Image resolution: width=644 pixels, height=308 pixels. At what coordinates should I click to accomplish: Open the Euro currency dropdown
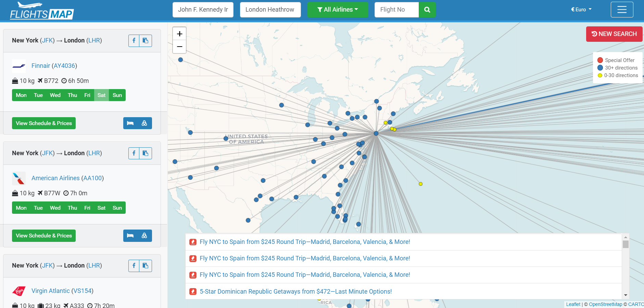coord(581,10)
